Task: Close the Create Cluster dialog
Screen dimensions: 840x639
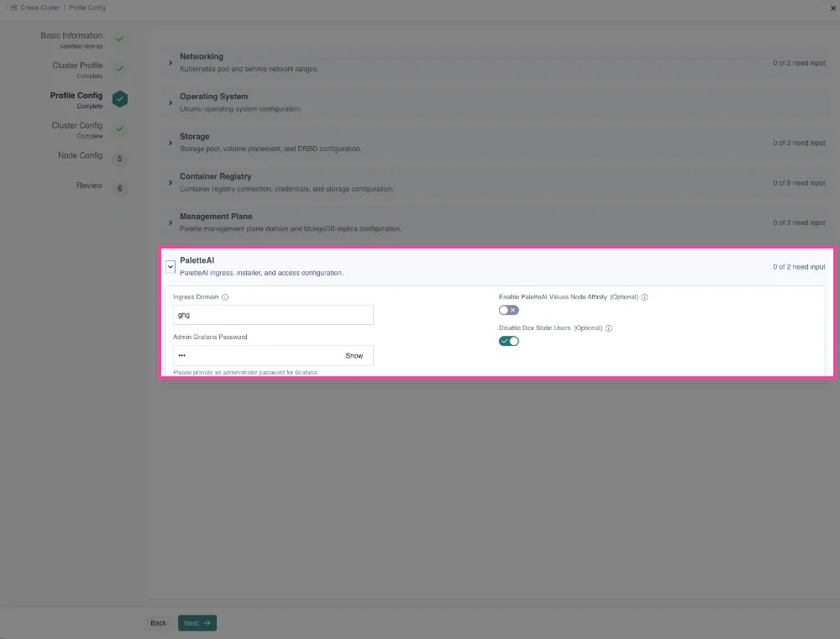Action: click(833, 8)
